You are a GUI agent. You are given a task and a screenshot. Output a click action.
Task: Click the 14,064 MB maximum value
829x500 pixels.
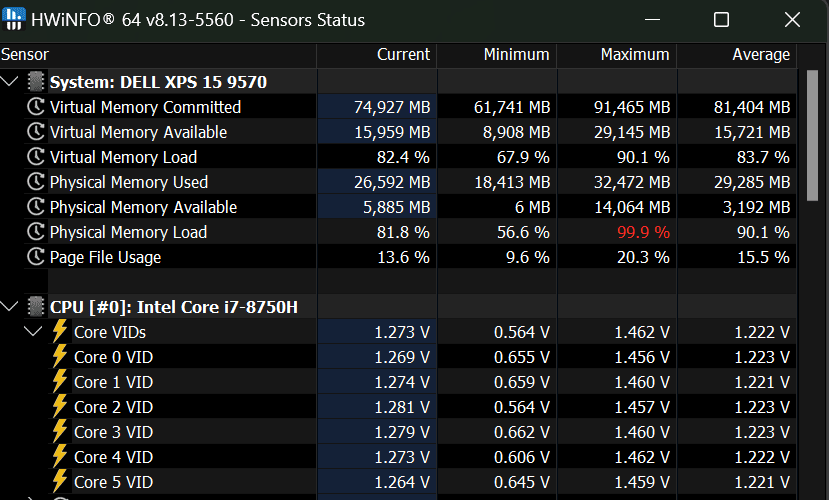(x=632, y=207)
